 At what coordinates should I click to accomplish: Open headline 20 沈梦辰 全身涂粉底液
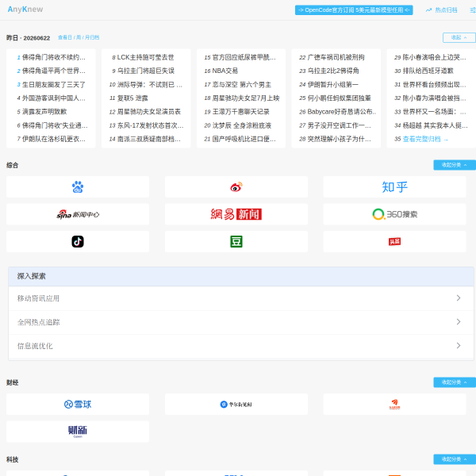point(242,125)
